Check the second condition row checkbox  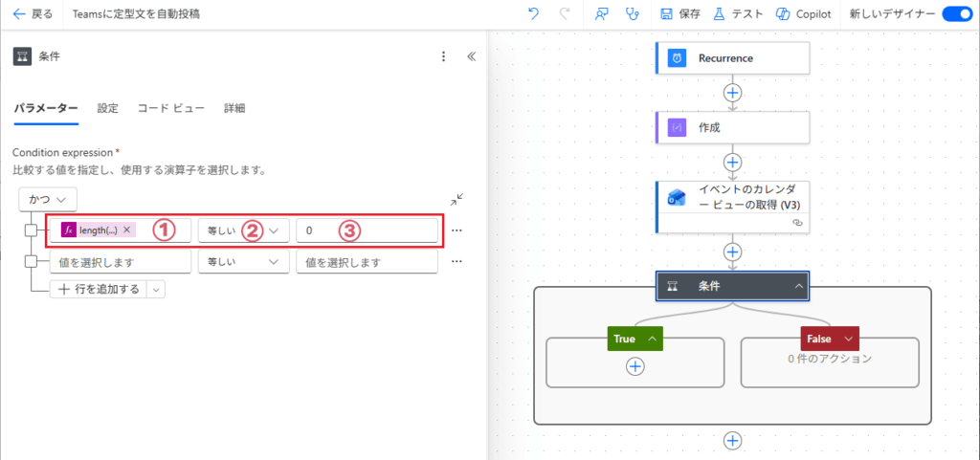point(32,261)
